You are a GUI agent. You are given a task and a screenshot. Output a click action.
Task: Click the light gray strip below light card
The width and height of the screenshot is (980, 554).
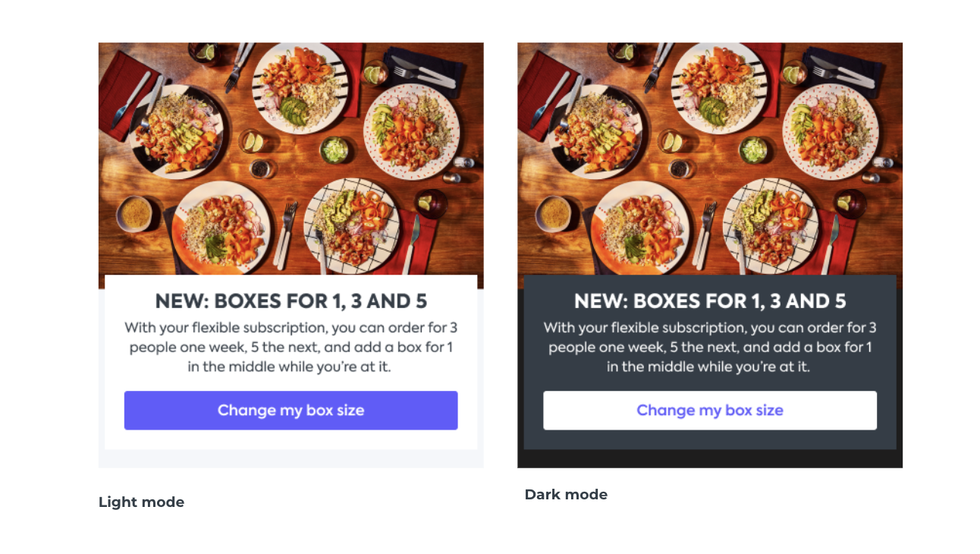[291, 459]
